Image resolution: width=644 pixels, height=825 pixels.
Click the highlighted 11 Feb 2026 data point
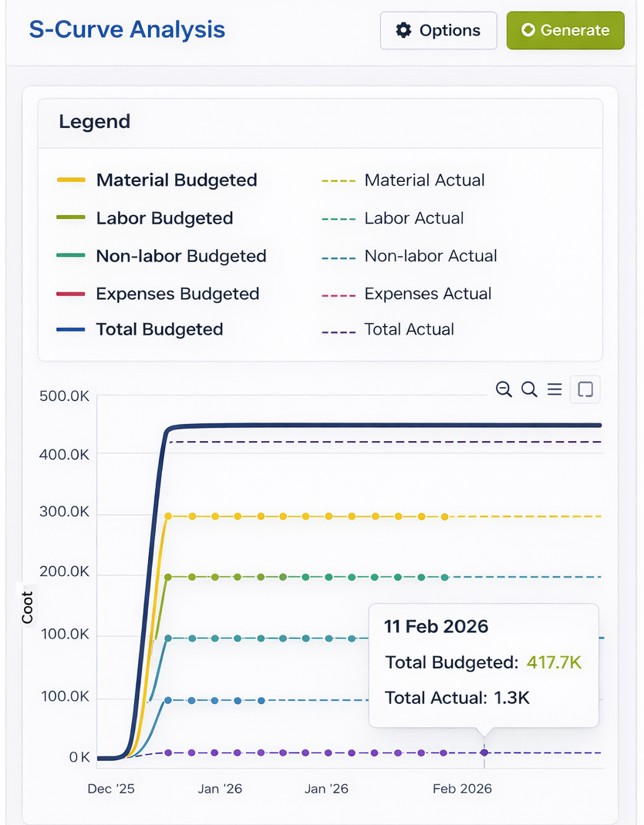coord(484,753)
